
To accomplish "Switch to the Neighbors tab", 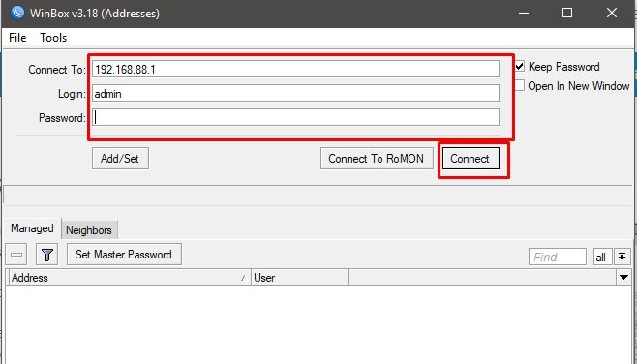I will (x=89, y=230).
